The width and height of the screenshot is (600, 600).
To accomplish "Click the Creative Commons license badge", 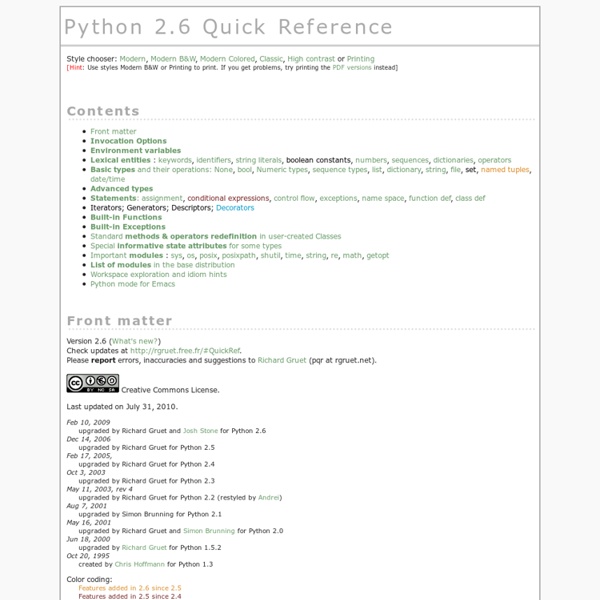I will click(x=93, y=383).
